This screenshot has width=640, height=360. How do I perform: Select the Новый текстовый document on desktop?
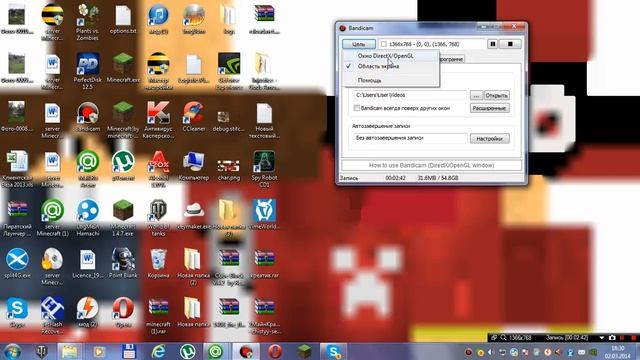[x=264, y=120]
